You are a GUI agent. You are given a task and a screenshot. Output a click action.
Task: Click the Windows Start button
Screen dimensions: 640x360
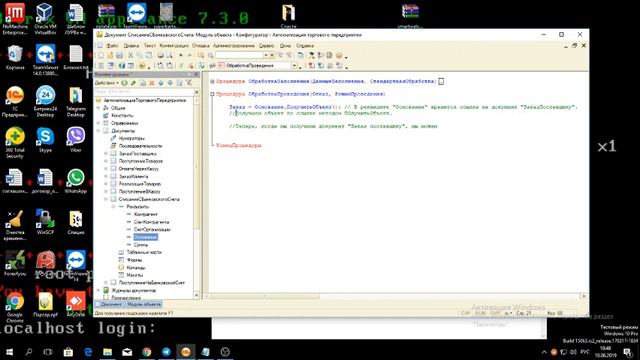coord(9,351)
